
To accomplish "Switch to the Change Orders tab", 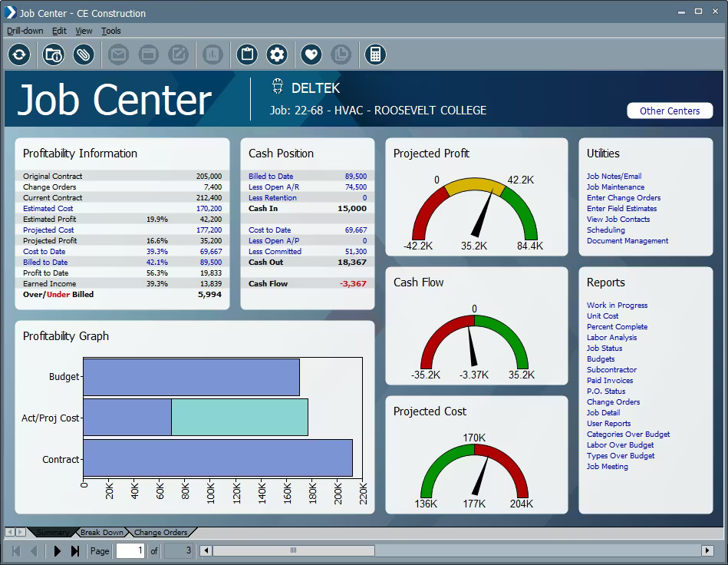I will click(161, 532).
